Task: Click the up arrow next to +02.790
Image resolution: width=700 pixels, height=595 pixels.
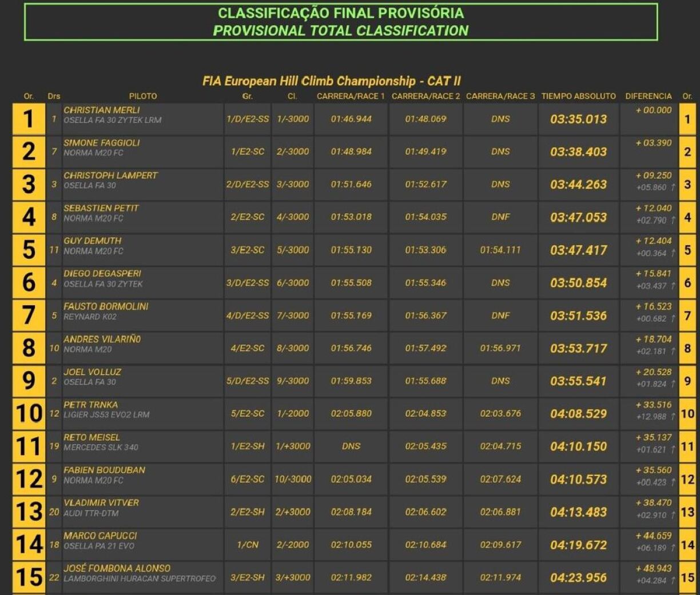Action: point(673,220)
